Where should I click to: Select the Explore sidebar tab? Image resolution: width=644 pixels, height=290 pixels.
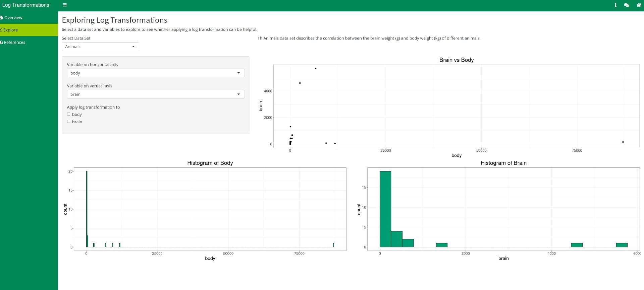point(29,30)
